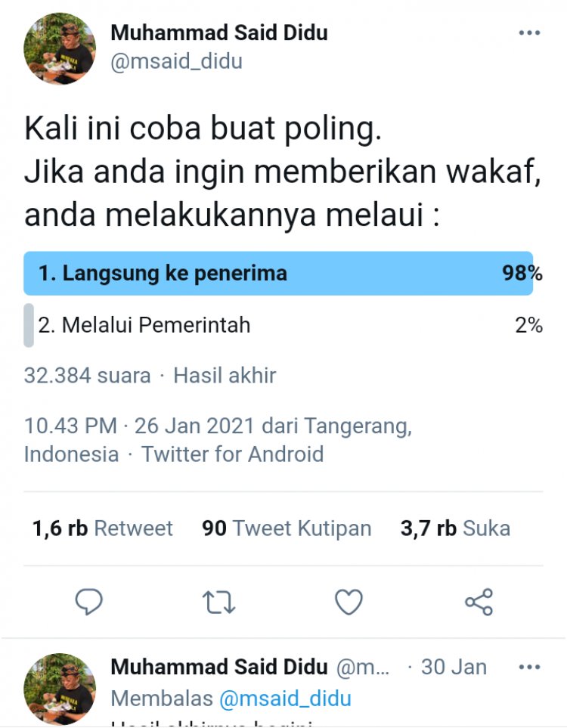
Task: View the 1,6 rb Retweet list
Action: [103, 528]
